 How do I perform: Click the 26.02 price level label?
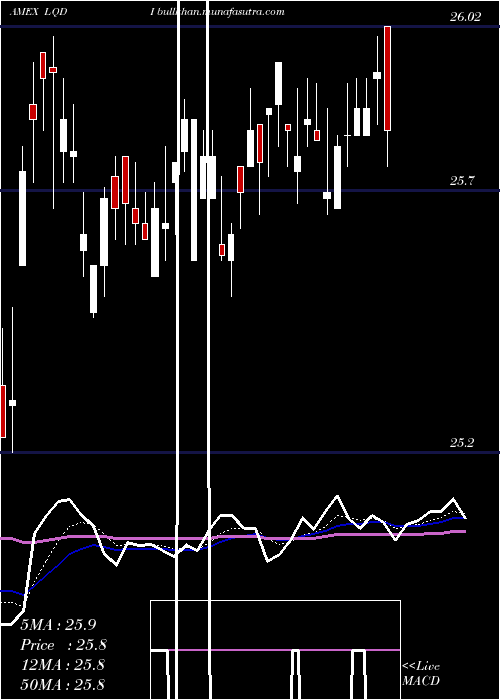tap(466, 17)
